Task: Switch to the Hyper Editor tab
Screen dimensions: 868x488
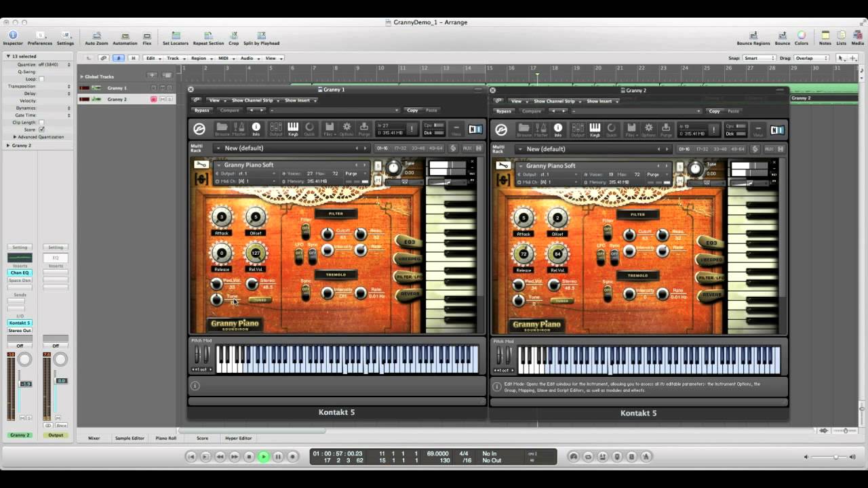Action: 238,438
